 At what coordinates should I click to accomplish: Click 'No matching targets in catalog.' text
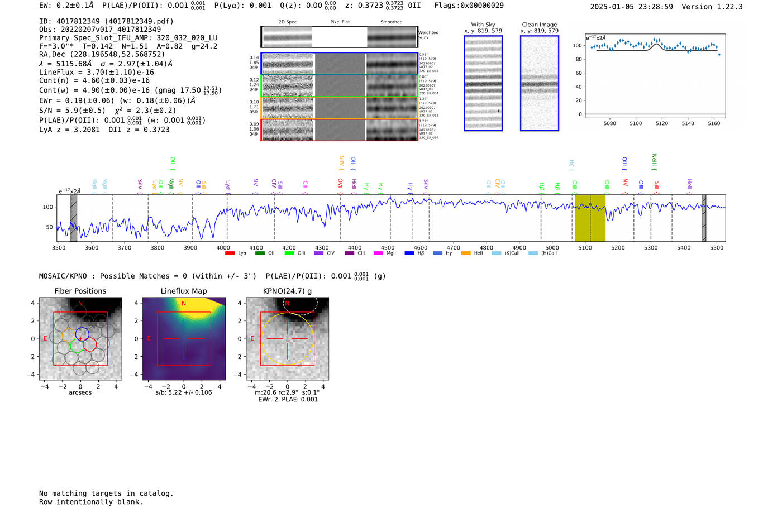(106, 493)
